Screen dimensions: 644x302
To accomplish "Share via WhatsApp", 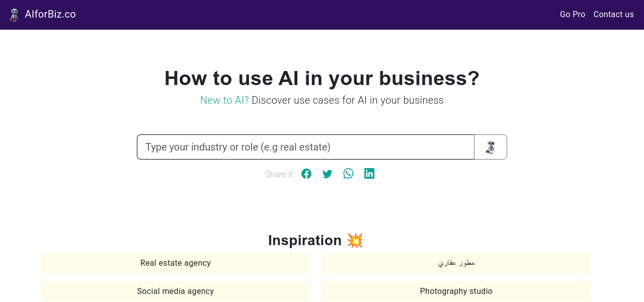I will pyautogui.click(x=348, y=174).
